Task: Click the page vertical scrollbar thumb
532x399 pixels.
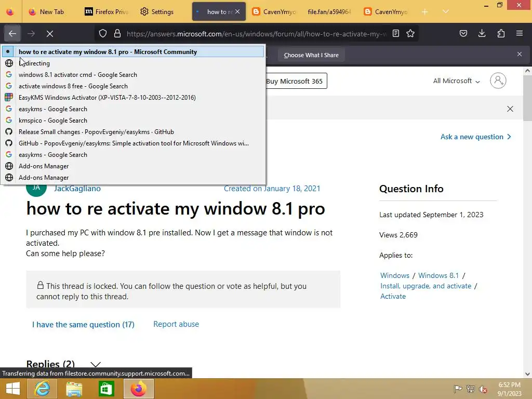Action: tap(527, 98)
